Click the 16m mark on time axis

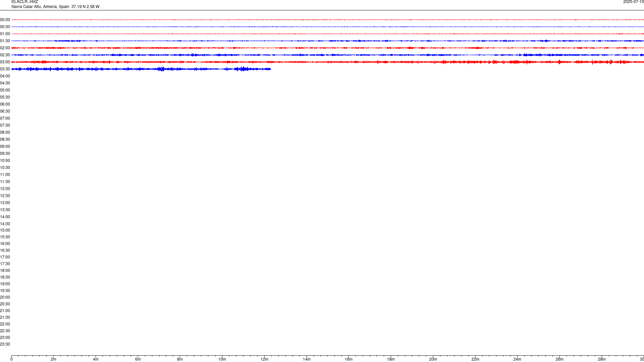click(348, 359)
